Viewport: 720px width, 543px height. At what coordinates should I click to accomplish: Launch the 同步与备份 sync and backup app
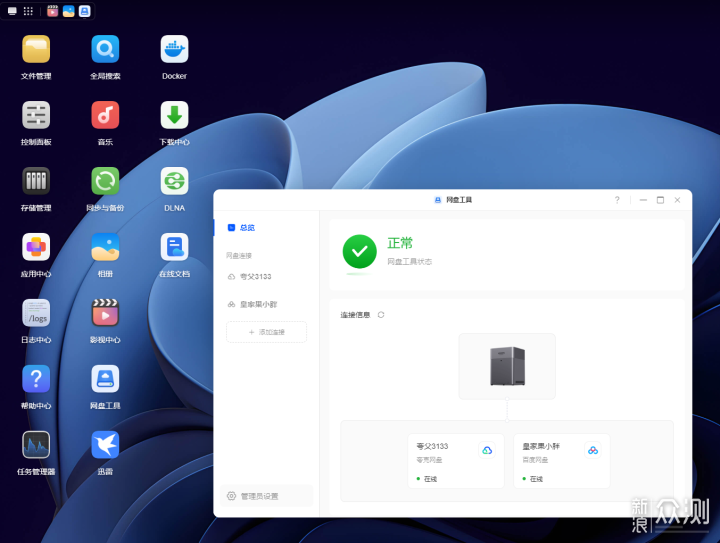point(105,181)
